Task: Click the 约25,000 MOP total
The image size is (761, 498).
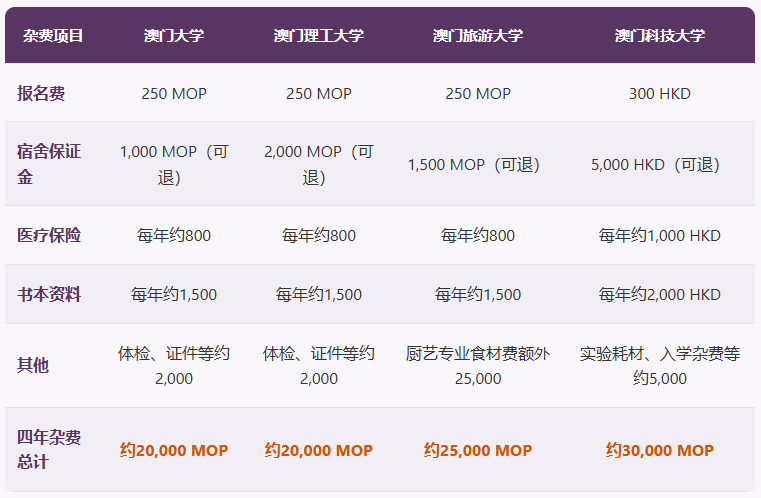Action: 478,451
